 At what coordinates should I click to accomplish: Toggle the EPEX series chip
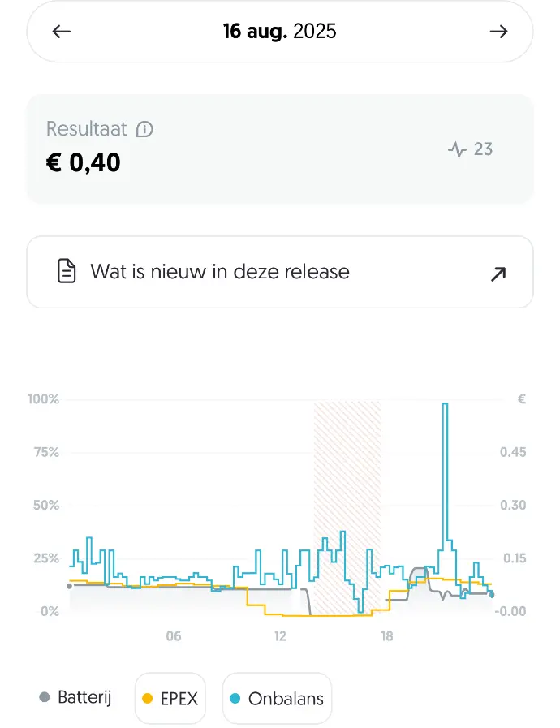tap(170, 698)
